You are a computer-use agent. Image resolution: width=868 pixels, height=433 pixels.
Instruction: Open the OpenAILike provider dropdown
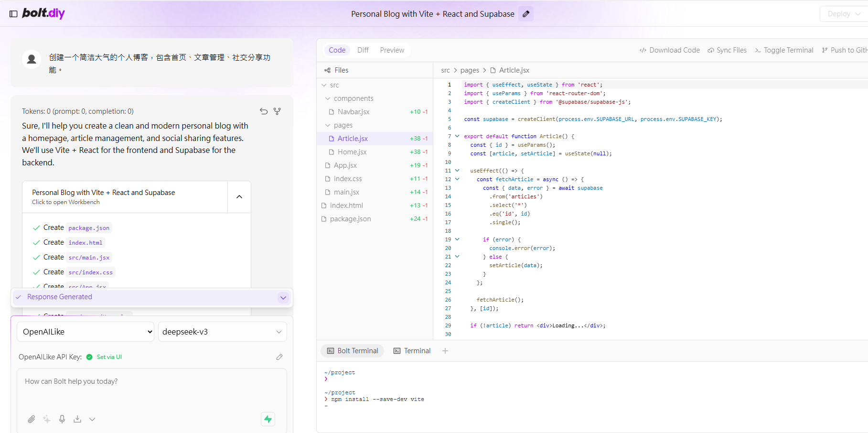(x=86, y=332)
